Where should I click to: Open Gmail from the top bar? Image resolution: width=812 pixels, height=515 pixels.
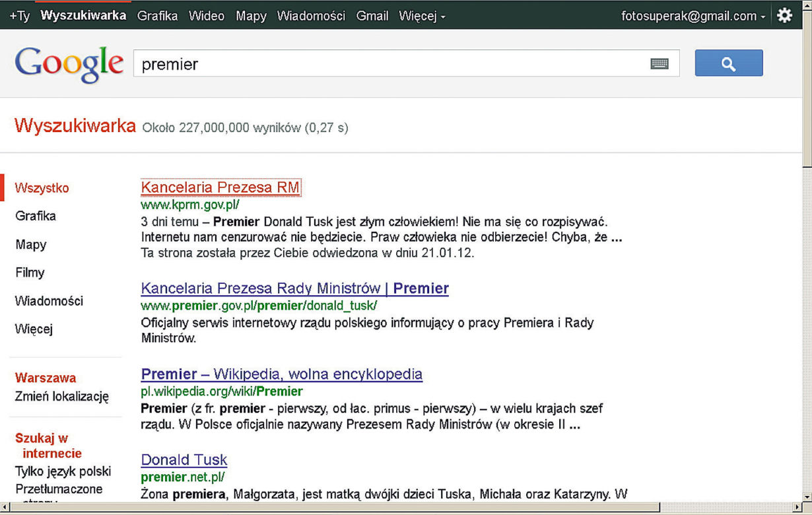tap(372, 16)
